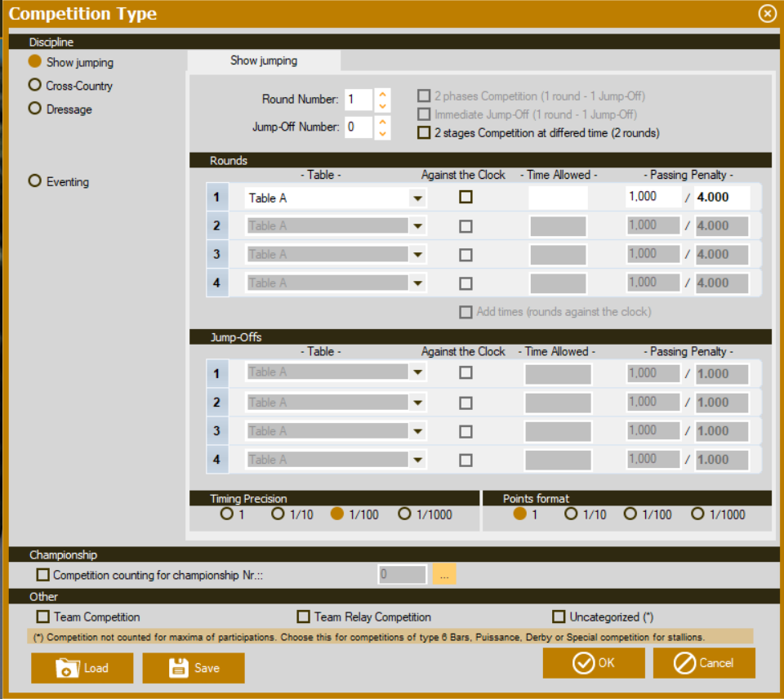Close the Competition Type dialog
Viewport: 784px width, 699px height.
pos(767,13)
